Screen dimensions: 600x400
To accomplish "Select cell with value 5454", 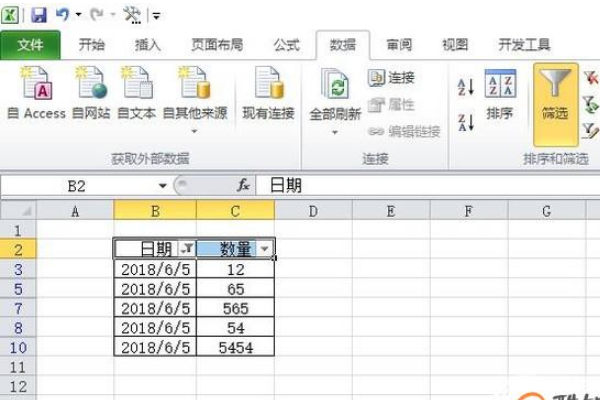I will [x=235, y=348].
